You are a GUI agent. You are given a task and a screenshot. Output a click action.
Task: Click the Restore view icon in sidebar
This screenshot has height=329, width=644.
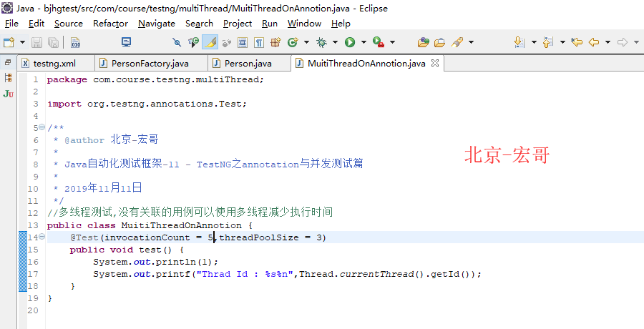pyautogui.click(x=8, y=63)
